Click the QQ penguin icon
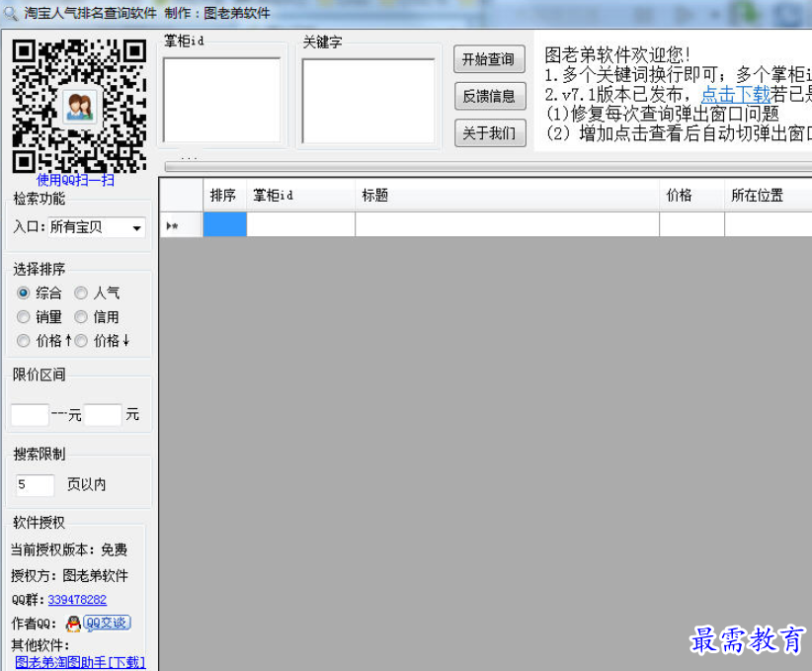The height and width of the screenshot is (671, 812). (73, 624)
